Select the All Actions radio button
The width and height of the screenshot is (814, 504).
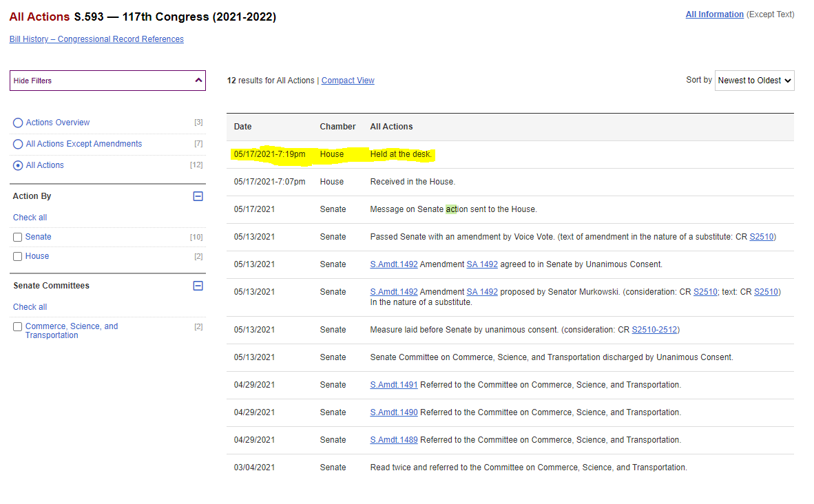[x=18, y=165]
